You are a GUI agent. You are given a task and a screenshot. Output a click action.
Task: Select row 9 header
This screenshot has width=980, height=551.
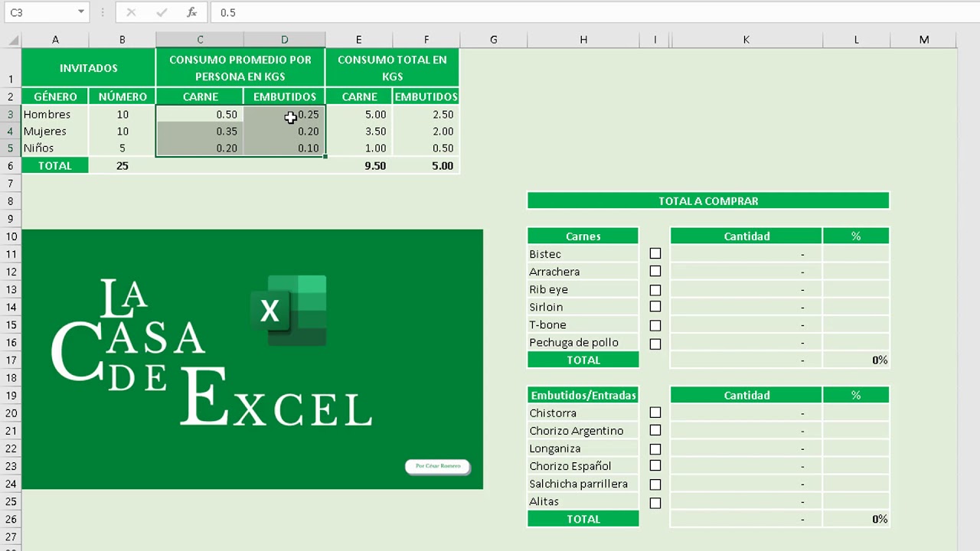[x=11, y=219]
